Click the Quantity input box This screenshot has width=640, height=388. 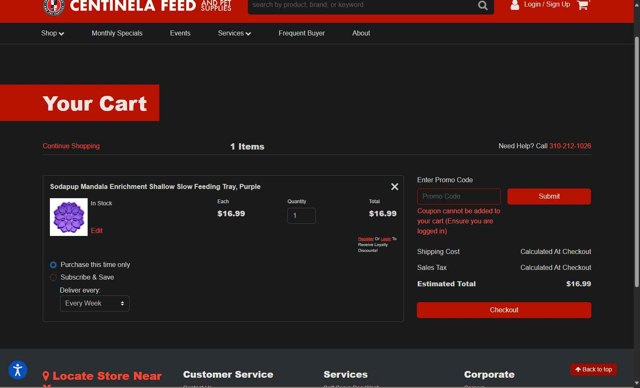point(301,215)
